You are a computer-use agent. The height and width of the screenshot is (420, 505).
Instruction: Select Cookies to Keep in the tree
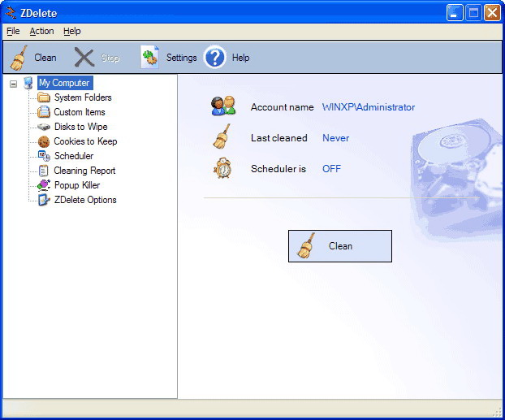pos(85,141)
